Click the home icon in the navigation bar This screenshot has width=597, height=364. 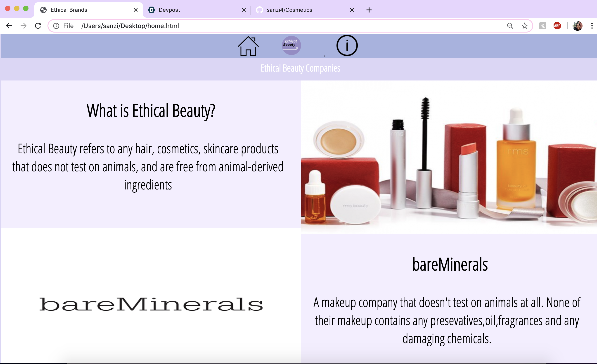pyautogui.click(x=248, y=46)
